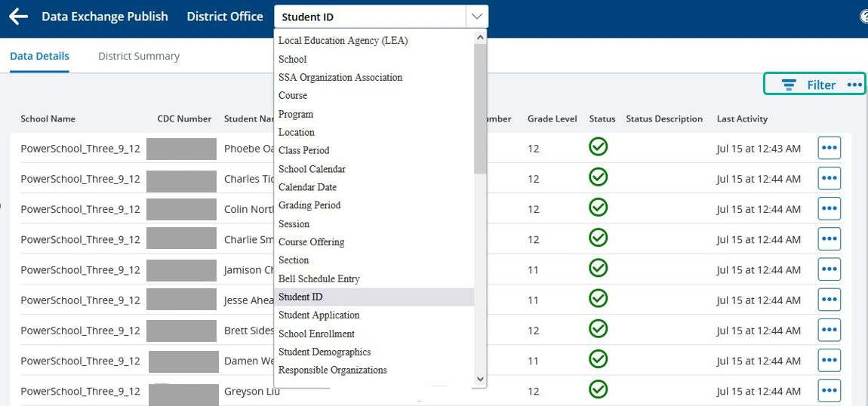Click the more-options button for Greyson Liu

pos(829,391)
